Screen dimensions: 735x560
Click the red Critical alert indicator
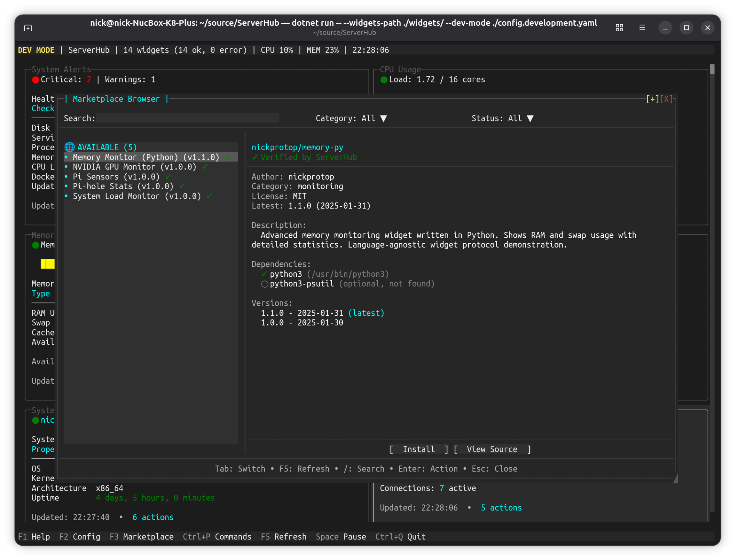pyautogui.click(x=36, y=80)
